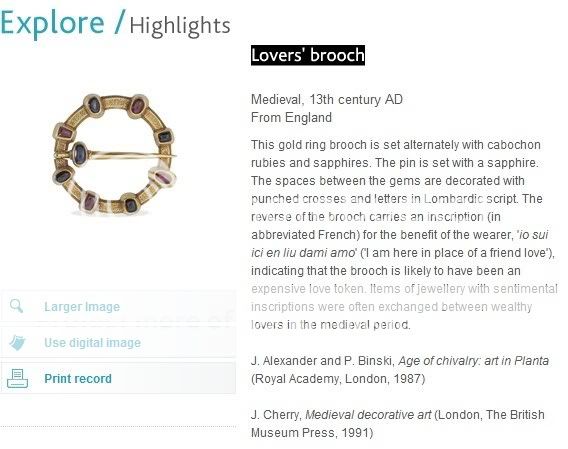Click the printer icon beside Print record
This screenshot has height=449, width=568.
(17, 379)
